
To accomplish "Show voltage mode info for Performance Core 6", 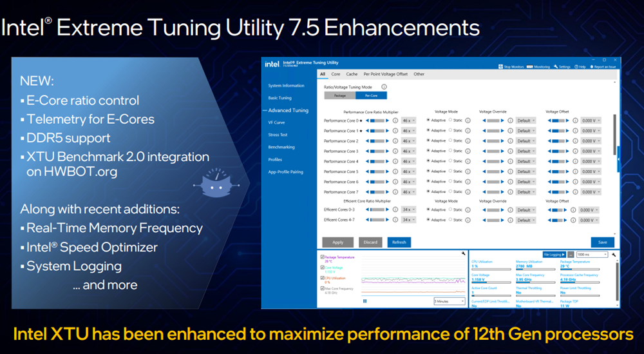I will 468,182.
